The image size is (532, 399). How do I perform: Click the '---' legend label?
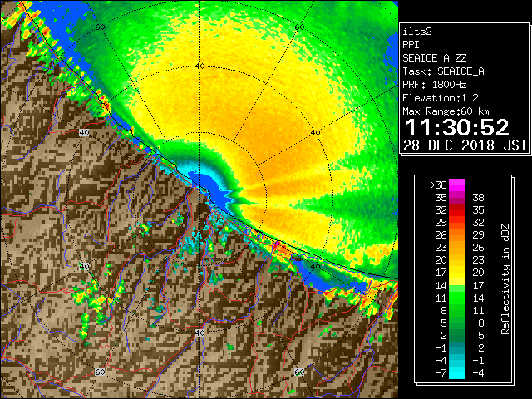click(475, 185)
